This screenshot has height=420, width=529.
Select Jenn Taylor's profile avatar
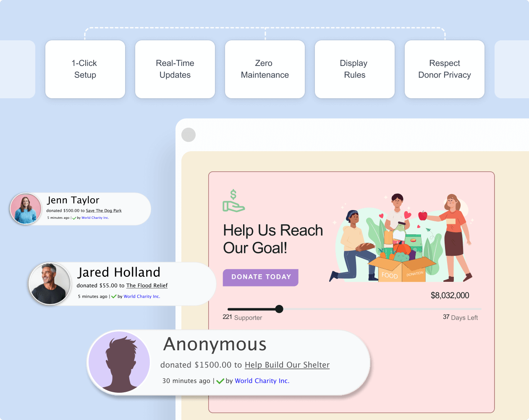pyautogui.click(x=26, y=208)
